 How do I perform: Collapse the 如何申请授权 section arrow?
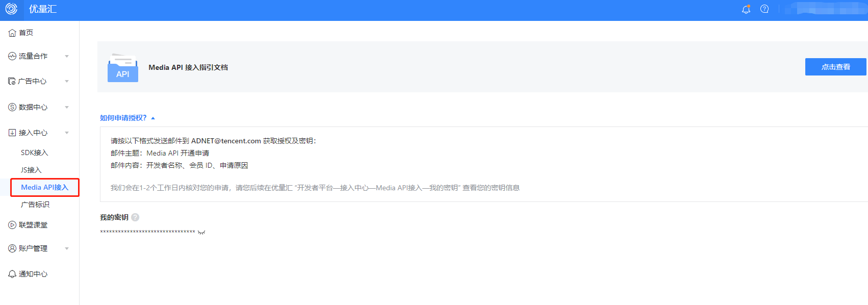pos(153,118)
